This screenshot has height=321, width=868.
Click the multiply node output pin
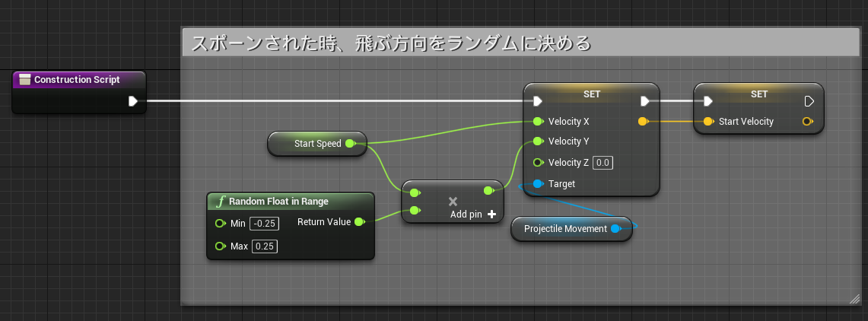tap(489, 191)
